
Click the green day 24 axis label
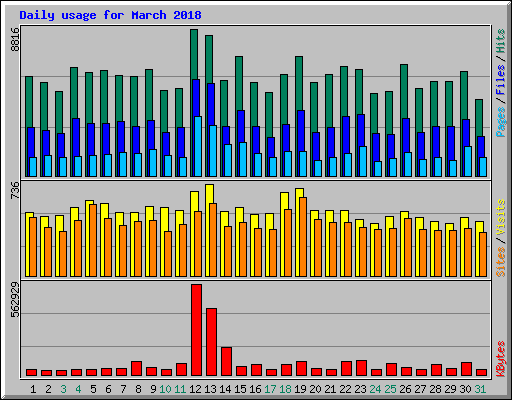[375, 389]
